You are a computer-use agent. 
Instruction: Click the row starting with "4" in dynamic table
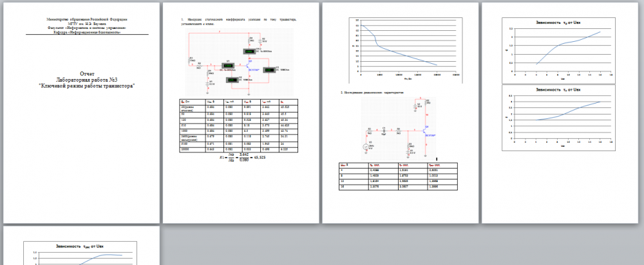pos(397,171)
